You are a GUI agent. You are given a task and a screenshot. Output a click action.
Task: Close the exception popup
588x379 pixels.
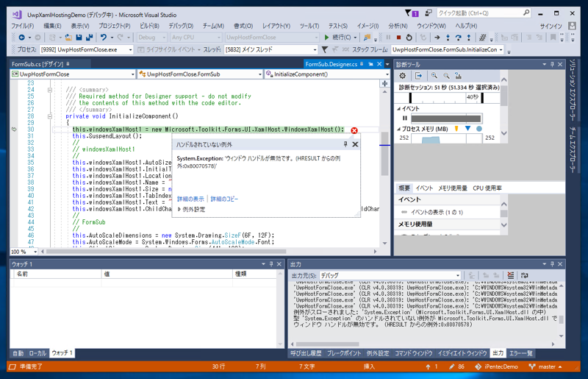[x=355, y=144]
